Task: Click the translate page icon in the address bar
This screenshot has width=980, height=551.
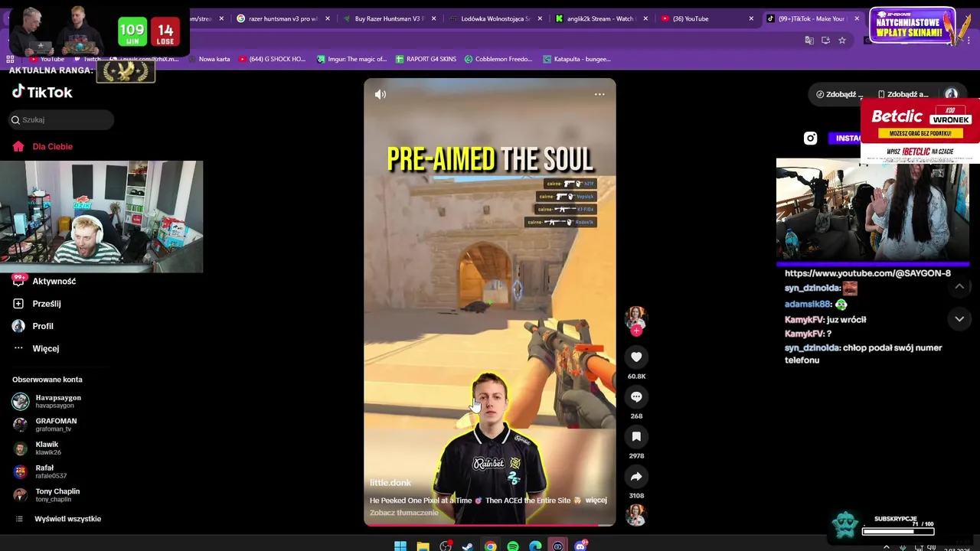Action: (x=808, y=40)
